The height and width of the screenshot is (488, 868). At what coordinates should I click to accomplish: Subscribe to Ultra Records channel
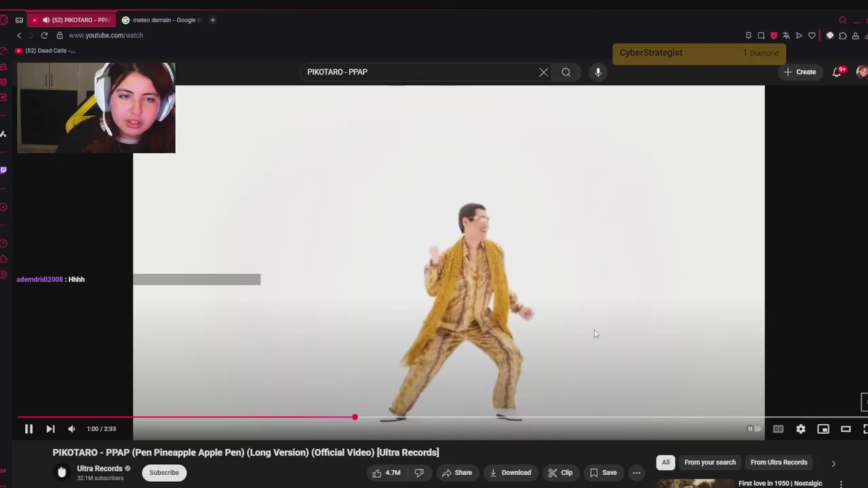tap(164, 472)
